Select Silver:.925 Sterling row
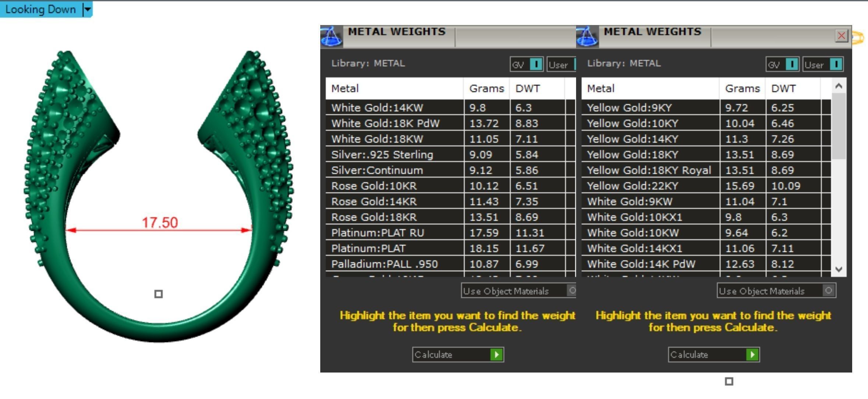Image resolution: width=868 pixels, height=399 pixels. [451, 154]
